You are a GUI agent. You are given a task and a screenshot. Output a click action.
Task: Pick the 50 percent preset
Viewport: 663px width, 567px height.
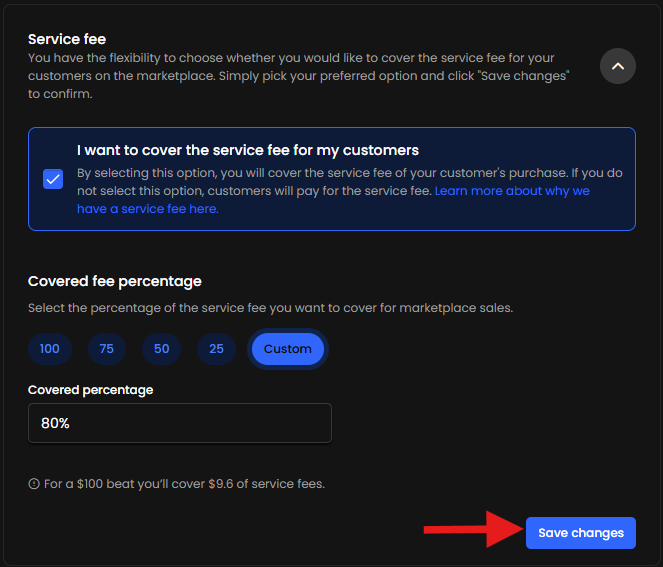click(161, 349)
